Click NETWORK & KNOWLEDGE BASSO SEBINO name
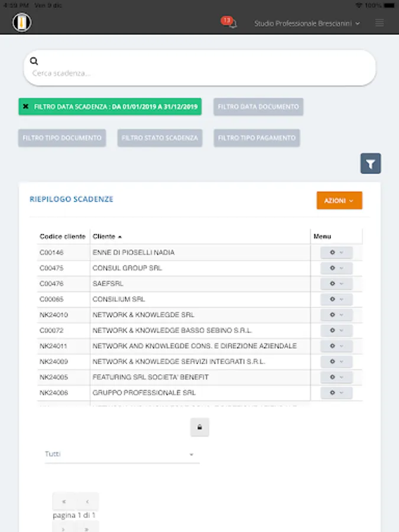Image resolution: width=399 pixels, height=532 pixels. [172, 330]
